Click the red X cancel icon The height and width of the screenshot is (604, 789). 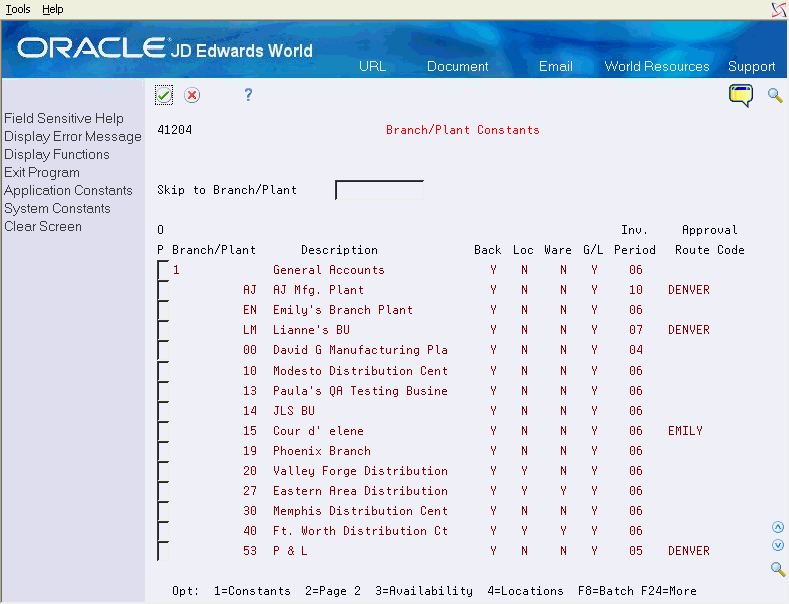pyautogui.click(x=192, y=95)
